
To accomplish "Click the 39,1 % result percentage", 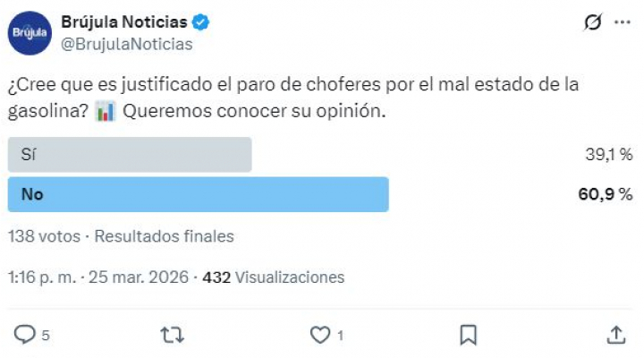I will [x=610, y=154].
